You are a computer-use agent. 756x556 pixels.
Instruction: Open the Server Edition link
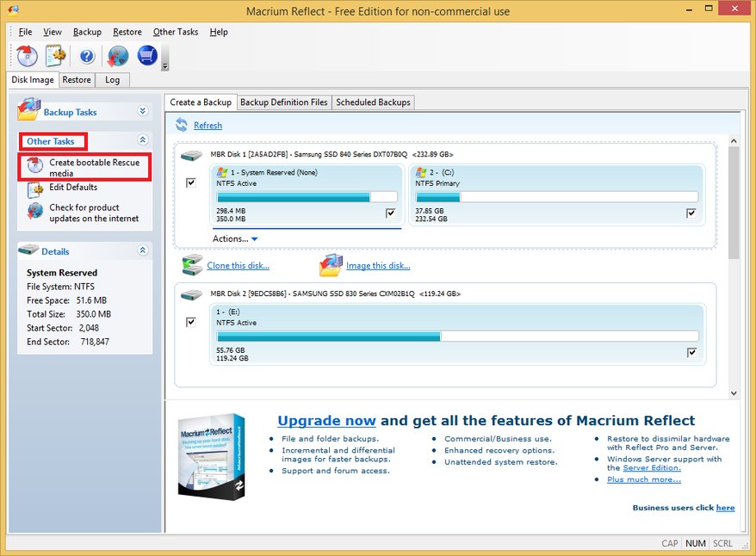tap(652, 468)
